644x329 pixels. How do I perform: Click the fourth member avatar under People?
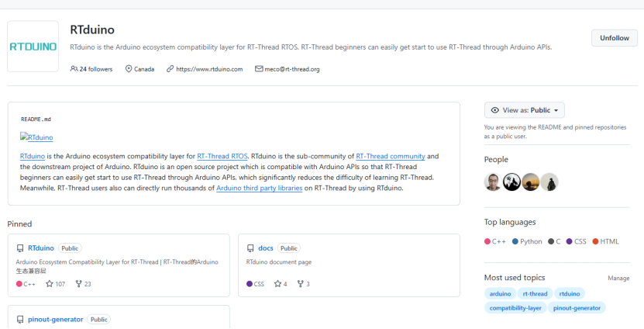point(549,182)
